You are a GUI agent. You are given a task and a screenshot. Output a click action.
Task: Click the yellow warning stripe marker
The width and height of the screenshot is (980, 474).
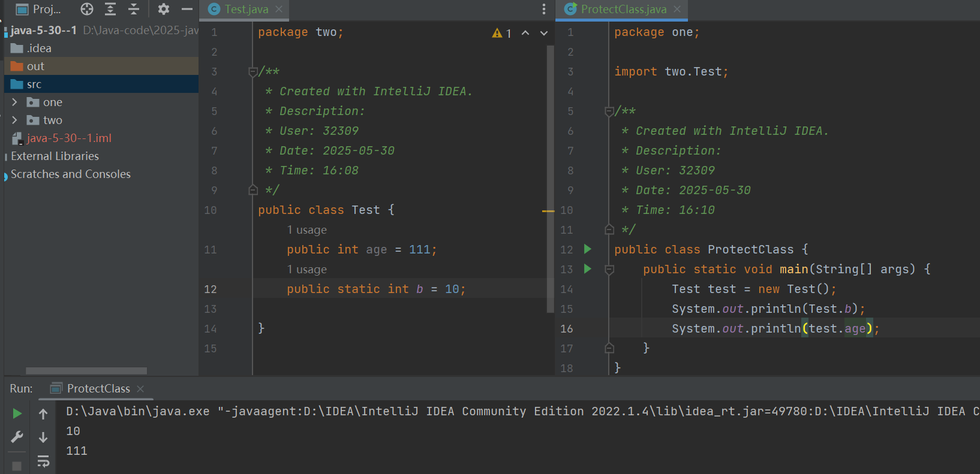[x=548, y=211]
